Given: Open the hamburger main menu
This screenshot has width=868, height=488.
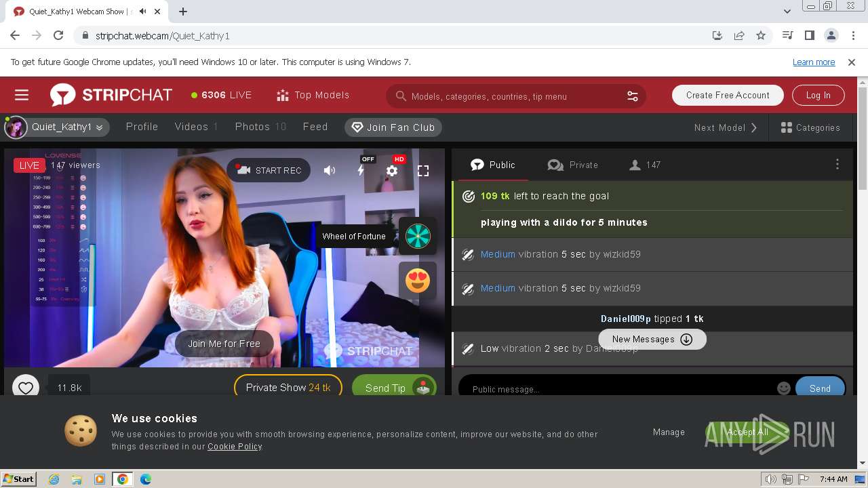Looking at the screenshot, I should (22, 96).
